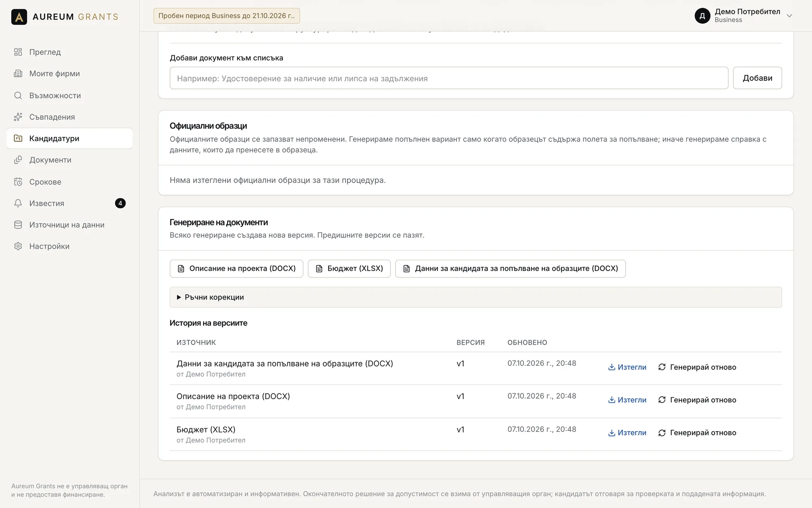Viewport: 812px width, 508px height.
Task: Go to Моите фирми page
Action: (69, 74)
